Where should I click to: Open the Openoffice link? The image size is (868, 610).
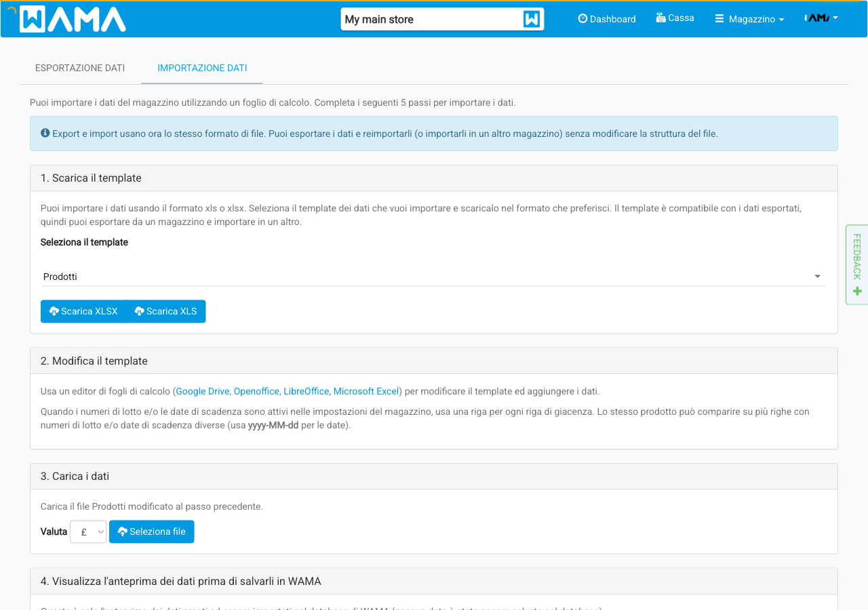(256, 391)
